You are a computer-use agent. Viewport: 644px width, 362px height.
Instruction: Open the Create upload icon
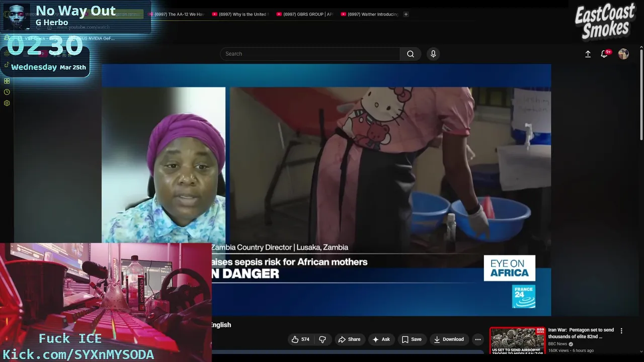pyautogui.click(x=588, y=54)
